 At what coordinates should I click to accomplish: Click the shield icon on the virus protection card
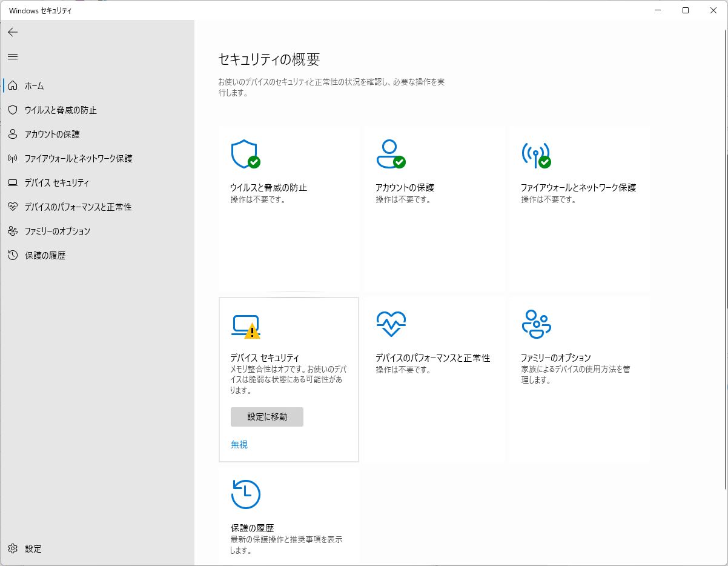click(245, 155)
